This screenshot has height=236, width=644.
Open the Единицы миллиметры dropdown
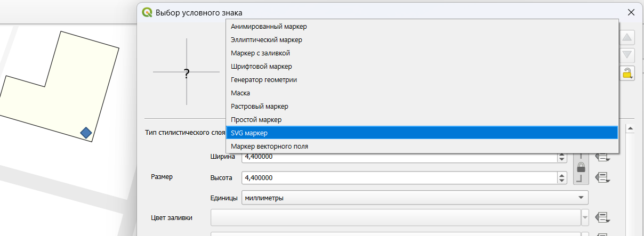415,198
